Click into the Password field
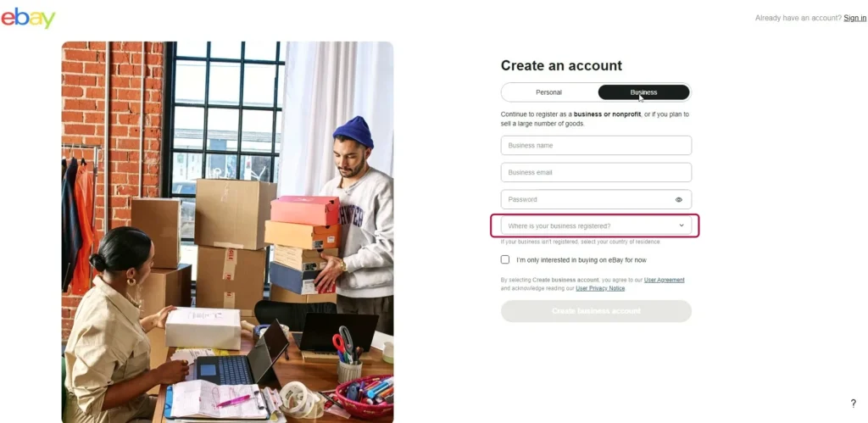Screen dimensions: 868x423 click(587, 199)
